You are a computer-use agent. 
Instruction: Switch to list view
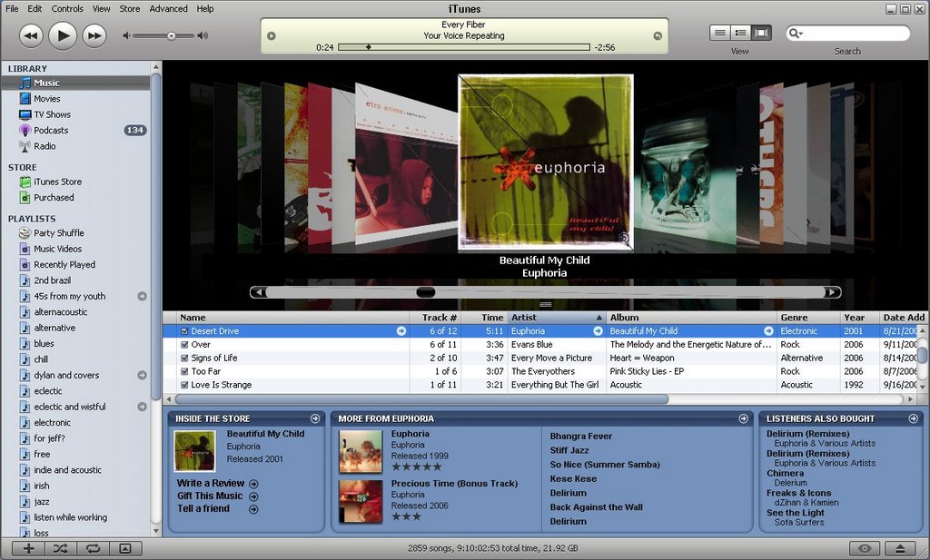tap(719, 33)
